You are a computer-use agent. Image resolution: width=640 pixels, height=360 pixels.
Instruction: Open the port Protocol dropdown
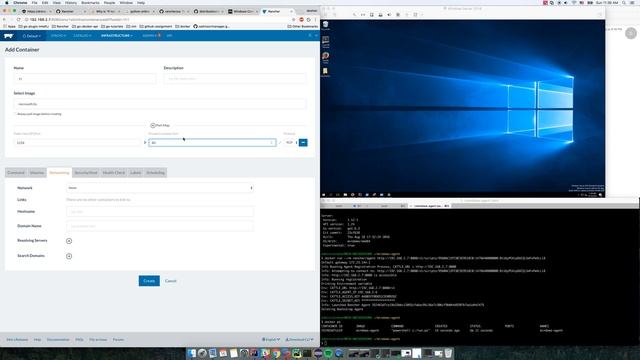[290, 143]
